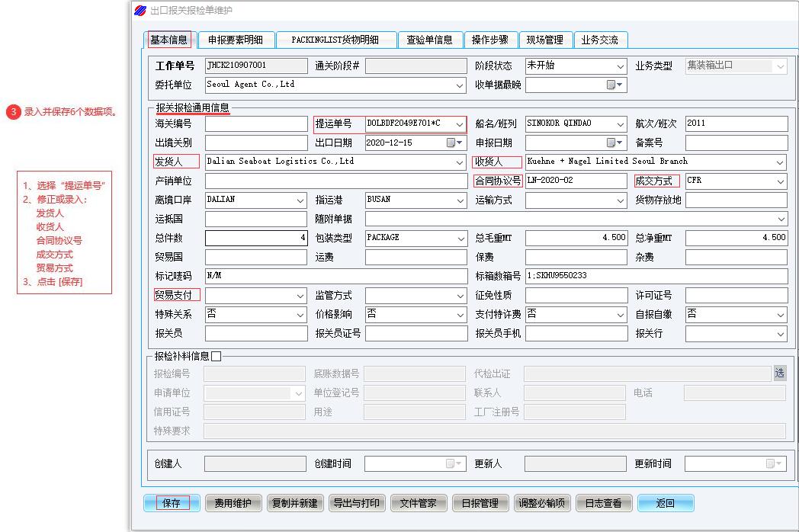Switch to the 申报要素明细 tab
Screen dimensions: 799x532
coord(236,40)
